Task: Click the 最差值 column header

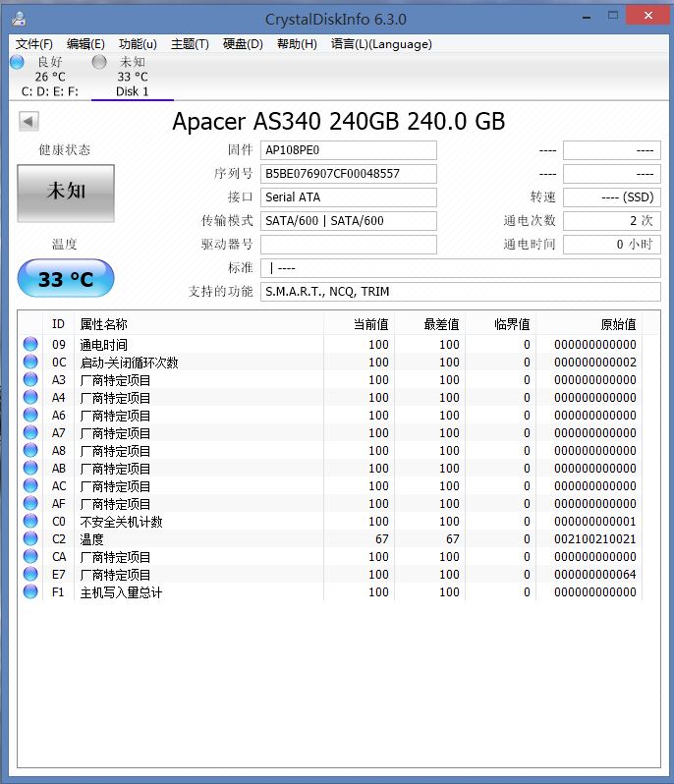Action: coord(430,324)
